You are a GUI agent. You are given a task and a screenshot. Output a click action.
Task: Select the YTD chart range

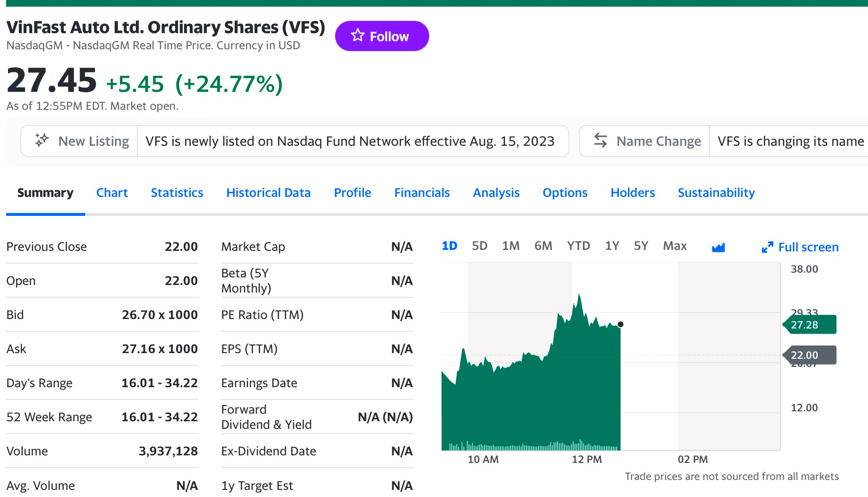tap(578, 246)
